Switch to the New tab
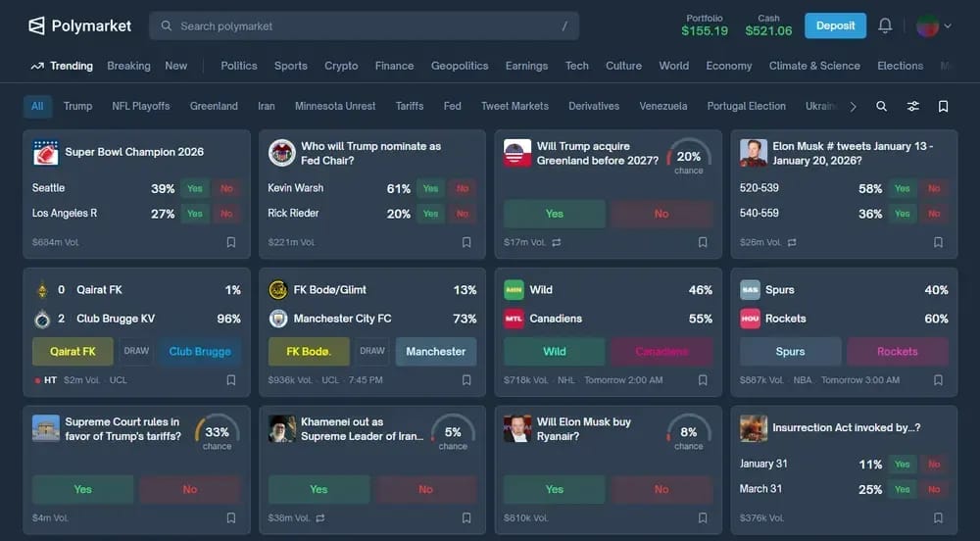Viewport: 980px width, 541px height. tap(175, 66)
